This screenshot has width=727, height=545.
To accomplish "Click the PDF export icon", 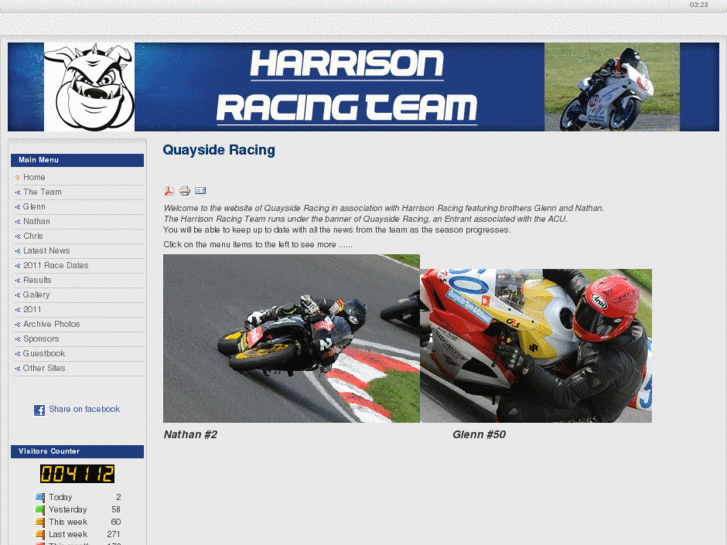I will (169, 191).
